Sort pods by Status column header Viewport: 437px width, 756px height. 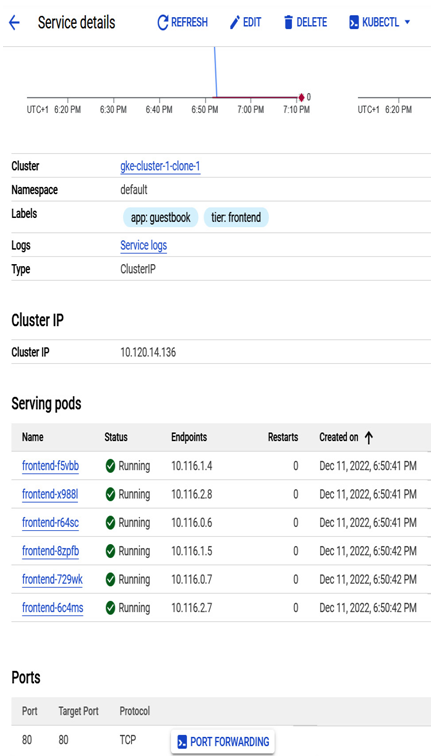[116, 437]
